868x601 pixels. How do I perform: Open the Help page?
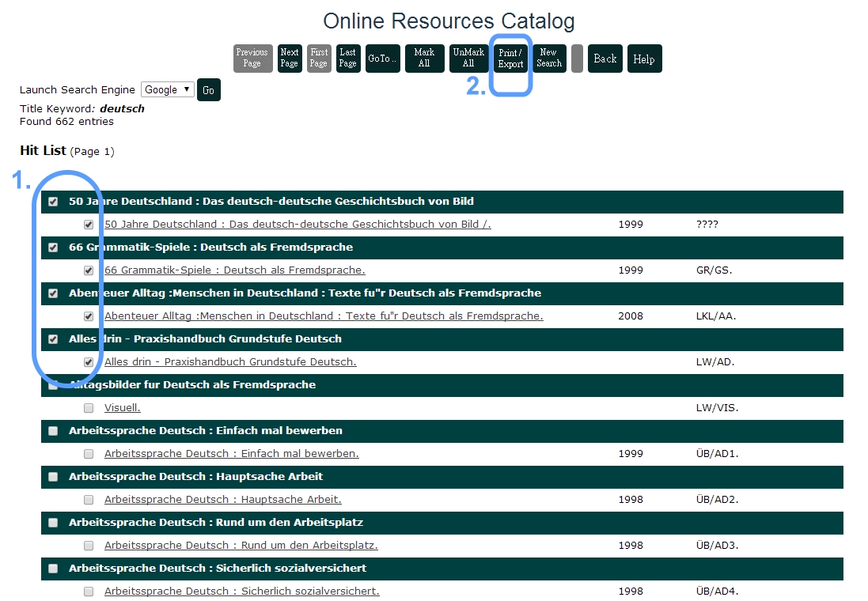point(644,59)
